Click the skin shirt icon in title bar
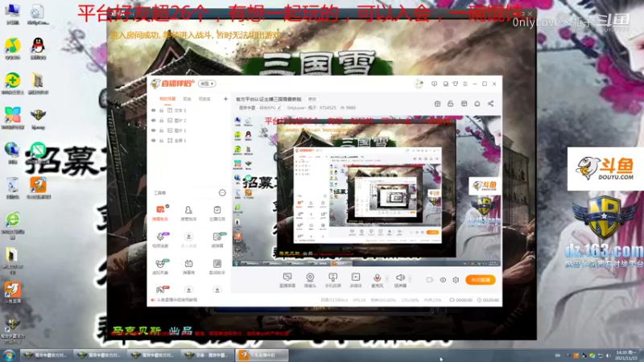 [456, 84]
